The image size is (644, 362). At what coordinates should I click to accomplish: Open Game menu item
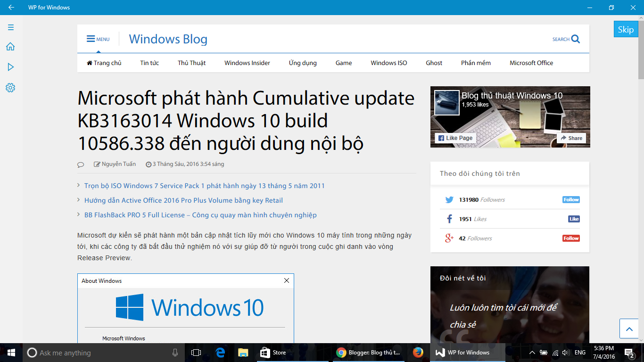[344, 63]
